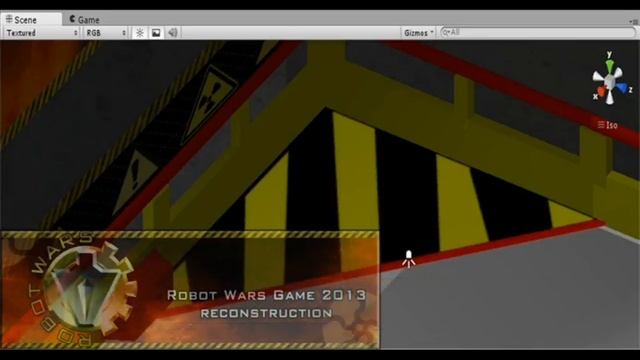Viewport: 640px width, 360px height.
Task: Click the scene search All field
Action: tap(538, 32)
